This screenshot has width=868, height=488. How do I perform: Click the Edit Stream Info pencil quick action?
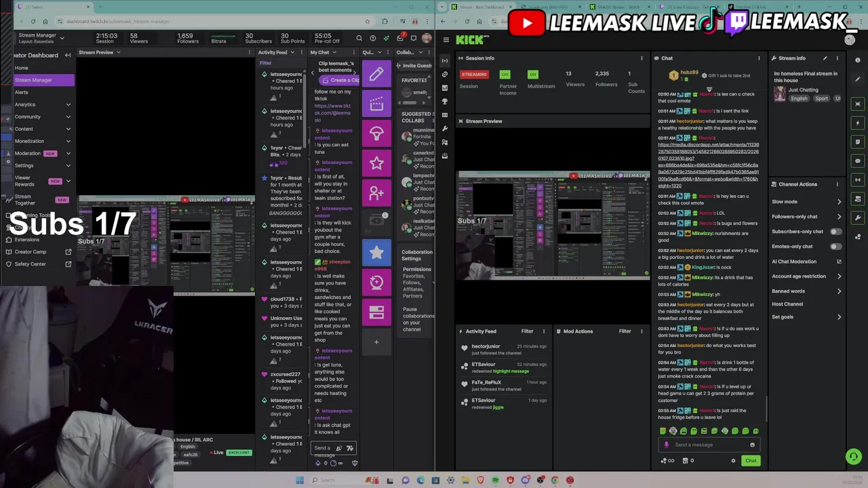[x=376, y=75]
